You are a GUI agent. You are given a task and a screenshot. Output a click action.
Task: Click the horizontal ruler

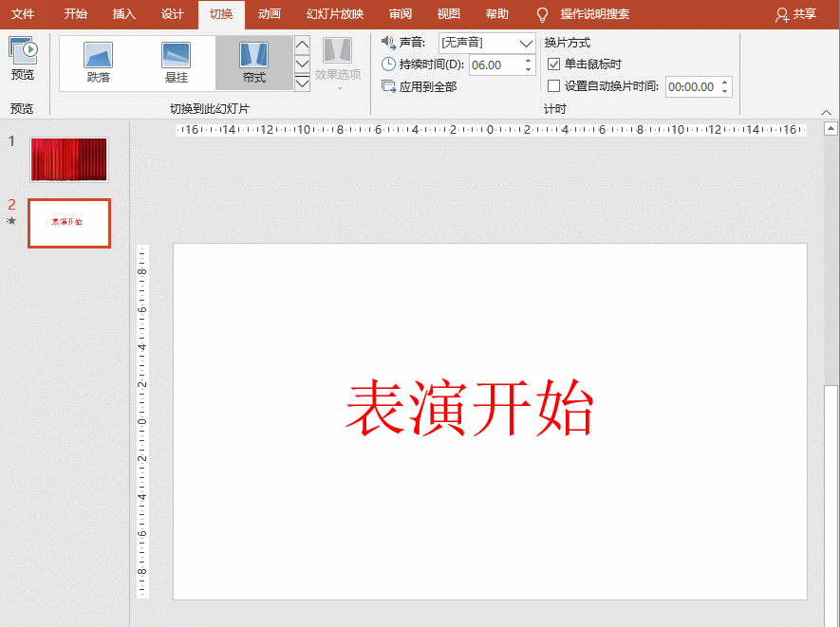coord(492,130)
